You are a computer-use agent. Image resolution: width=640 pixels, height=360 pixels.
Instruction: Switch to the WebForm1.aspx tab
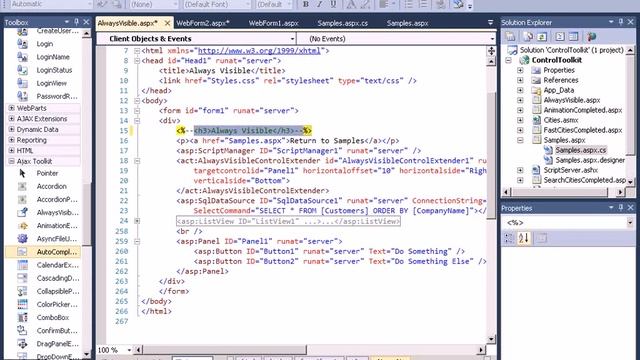[x=273, y=23]
